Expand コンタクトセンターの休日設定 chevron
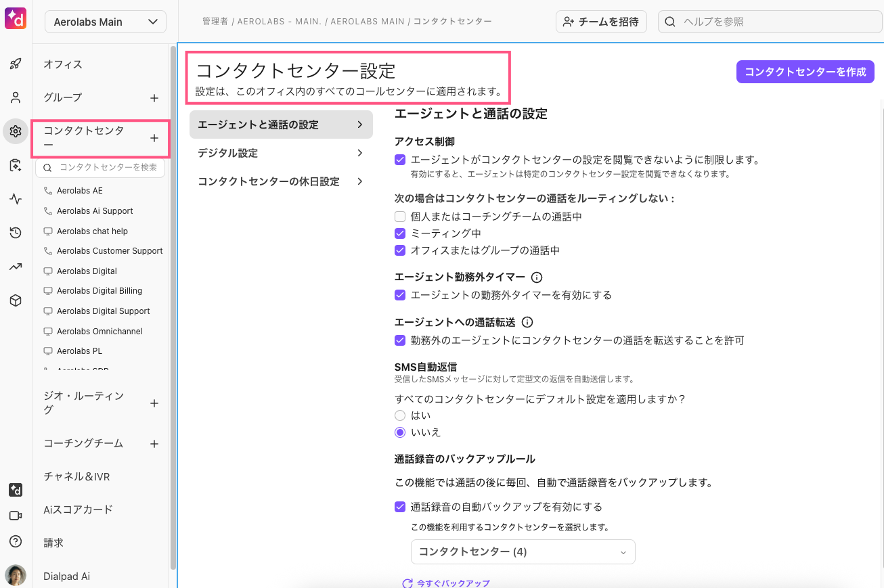Image resolution: width=884 pixels, height=588 pixels. coord(360,181)
